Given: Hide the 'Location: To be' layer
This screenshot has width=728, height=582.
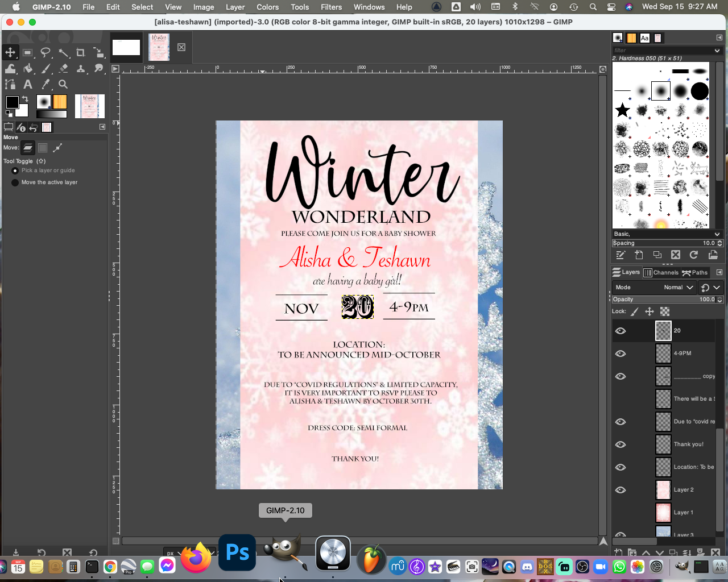Looking at the screenshot, I should (x=621, y=467).
